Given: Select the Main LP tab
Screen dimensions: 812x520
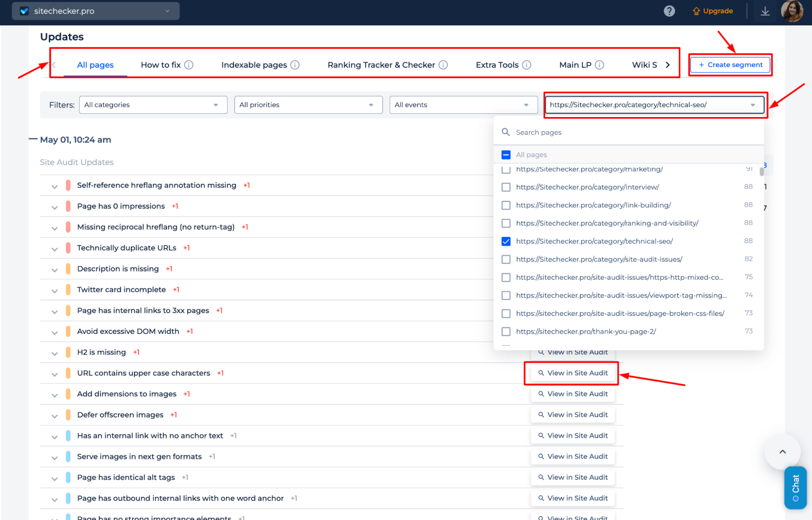Looking at the screenshot, I should pos(575,65).
